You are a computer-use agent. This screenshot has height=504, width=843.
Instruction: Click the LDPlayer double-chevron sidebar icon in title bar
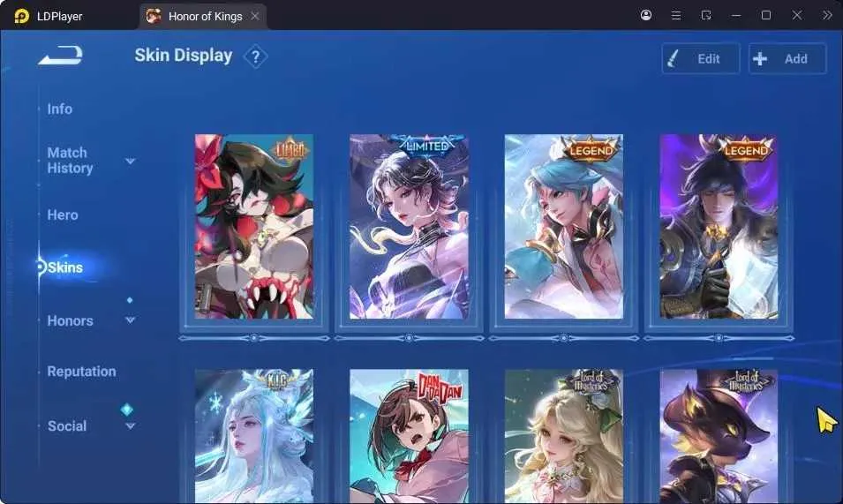coord(827,15)
